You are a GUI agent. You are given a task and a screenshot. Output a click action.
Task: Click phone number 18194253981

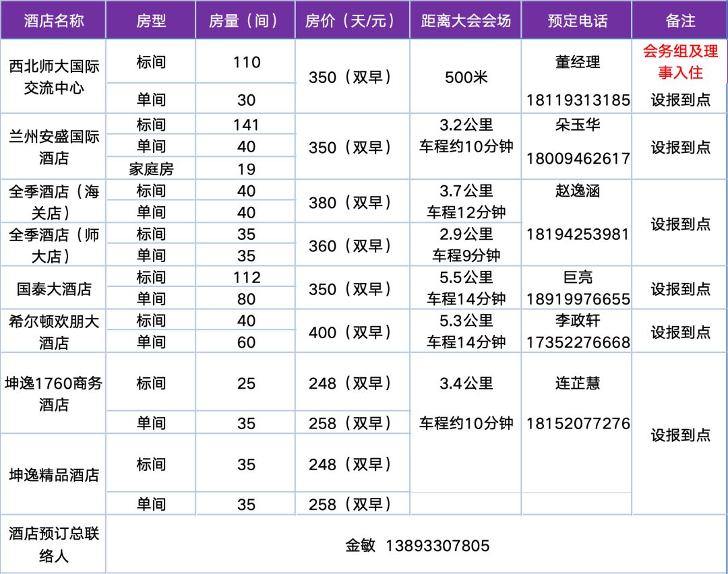pyautogui.click(x=578, y=234)
